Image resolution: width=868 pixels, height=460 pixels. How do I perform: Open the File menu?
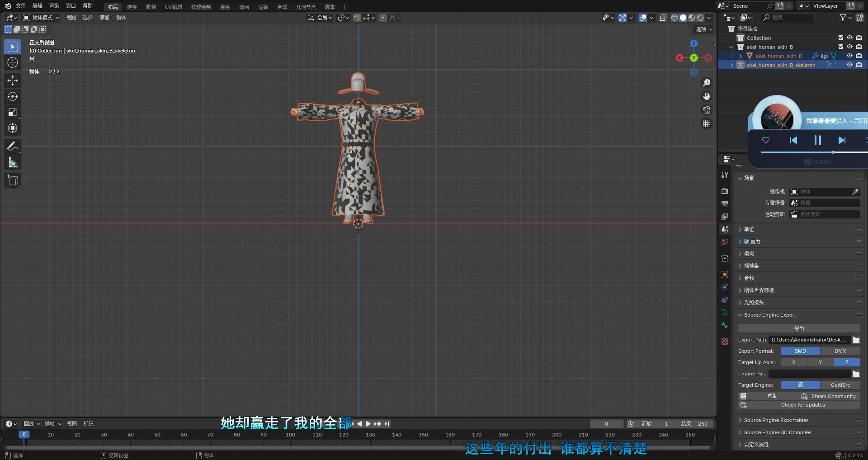point(21,6)
